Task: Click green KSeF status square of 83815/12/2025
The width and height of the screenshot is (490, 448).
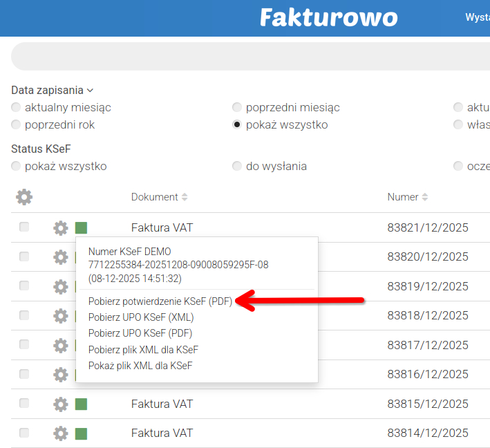Action: click(x=81, y=404)
